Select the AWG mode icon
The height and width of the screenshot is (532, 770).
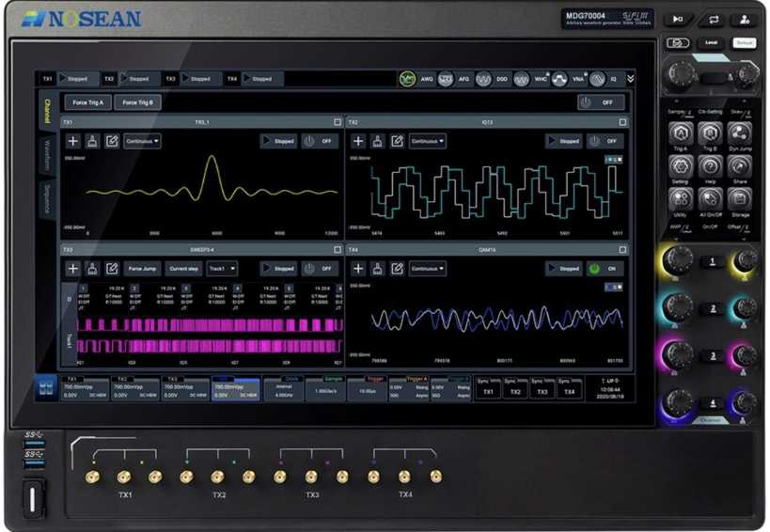tap(407, 79)
